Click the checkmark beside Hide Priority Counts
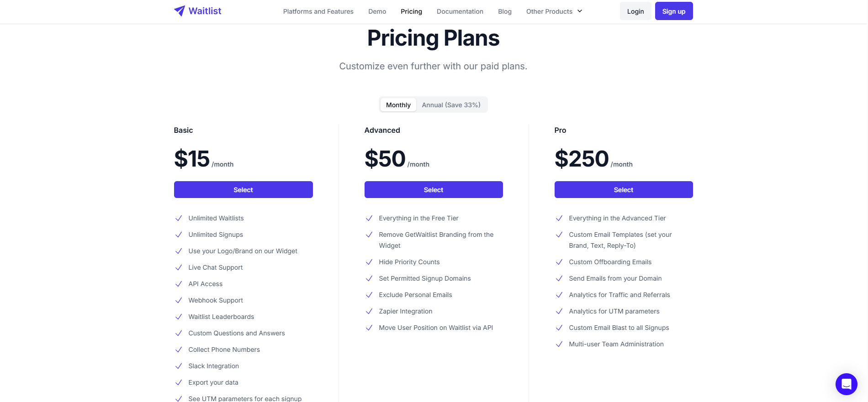 [369, 262]
